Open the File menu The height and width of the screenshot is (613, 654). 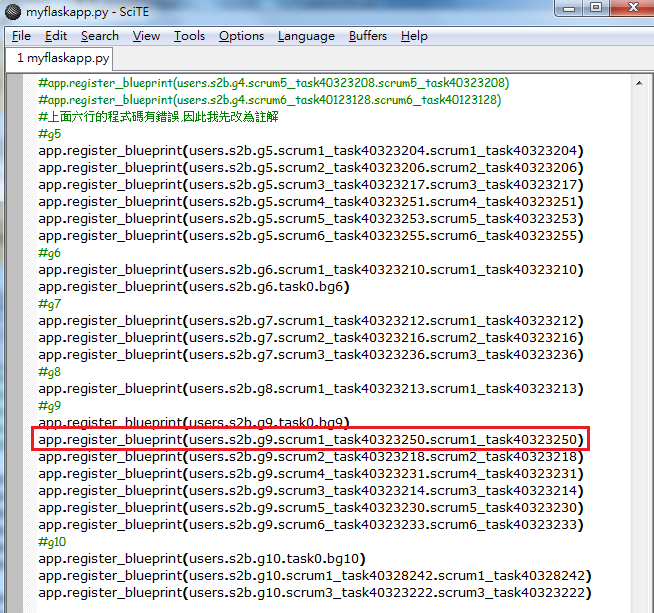click(21, 36)
